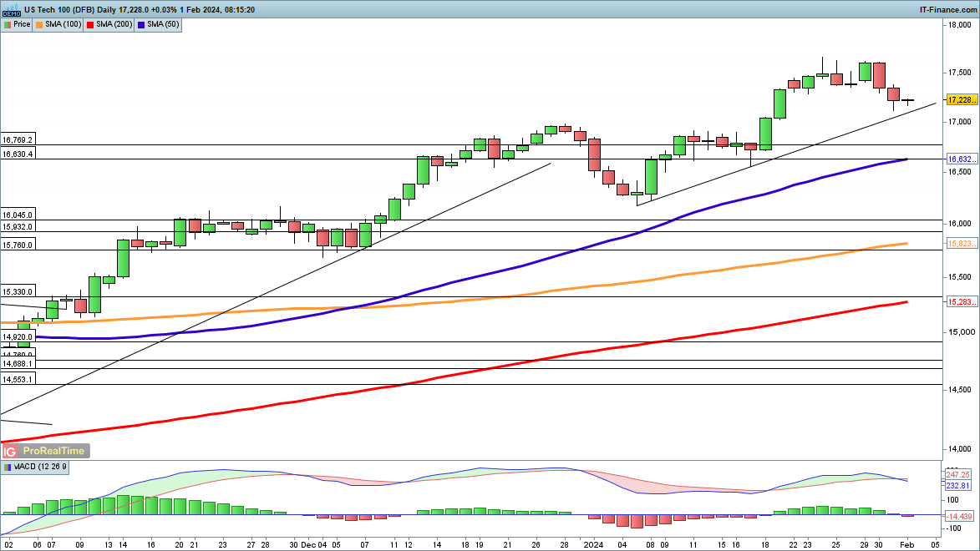This screenshot has height=551, width=980.
Task: Click the 15,000 price axis label
Action: pyautogui.click(x=960, y=332)
